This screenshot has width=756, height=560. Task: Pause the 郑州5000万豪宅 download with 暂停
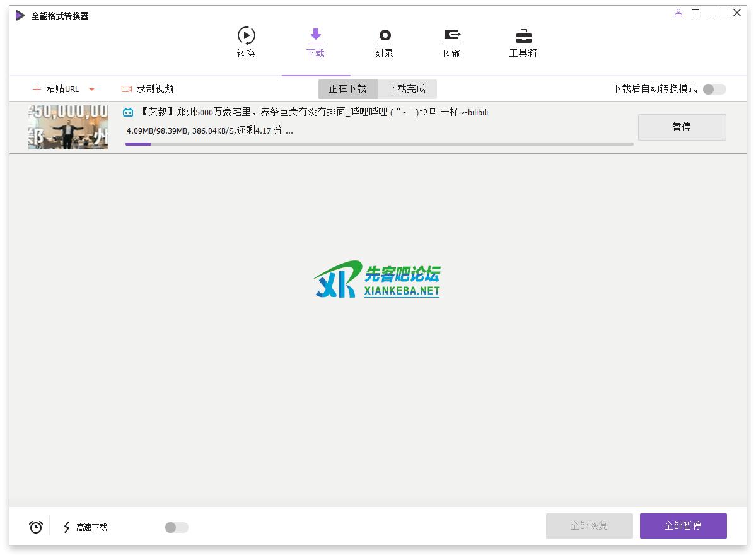click(682, 127)
